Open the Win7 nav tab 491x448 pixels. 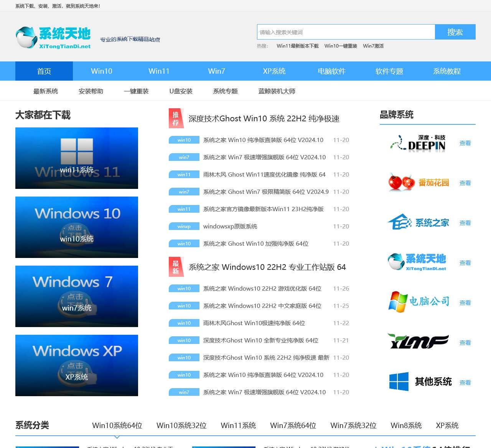click(217, 71)
